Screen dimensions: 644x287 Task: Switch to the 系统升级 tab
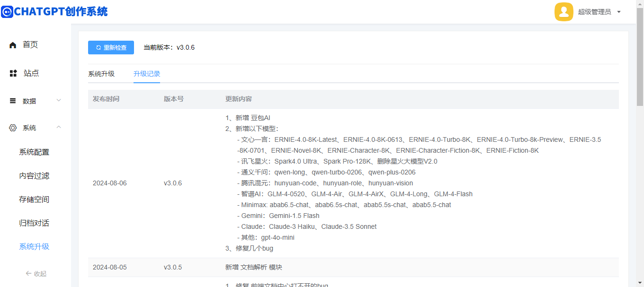101,74
